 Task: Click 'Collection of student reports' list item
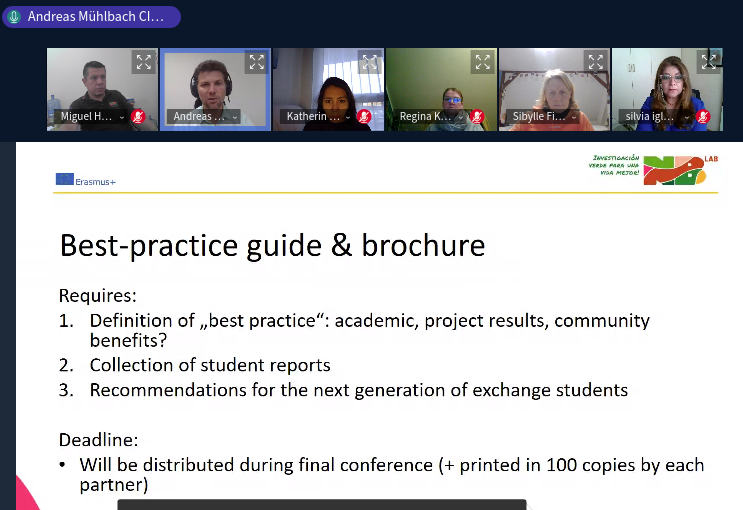(x=210, y=365)
